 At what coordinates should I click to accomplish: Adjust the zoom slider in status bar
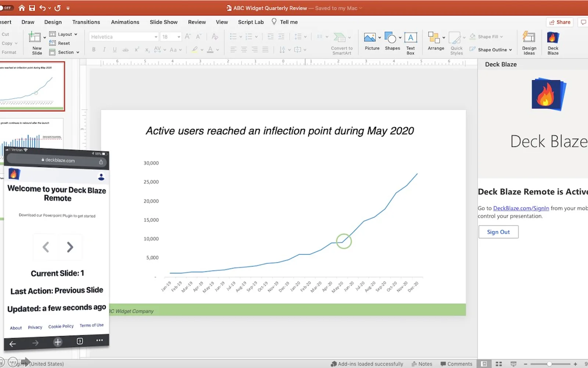550,364
